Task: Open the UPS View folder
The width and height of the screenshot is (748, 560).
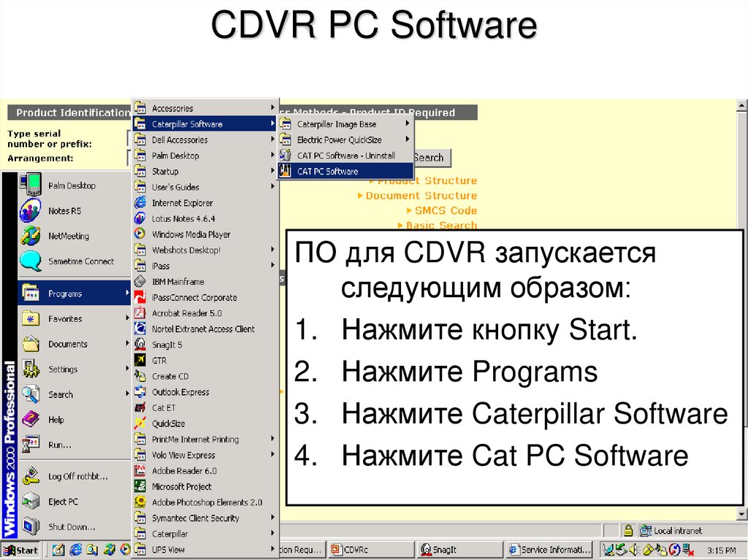Action: click(x=205, y=549)
